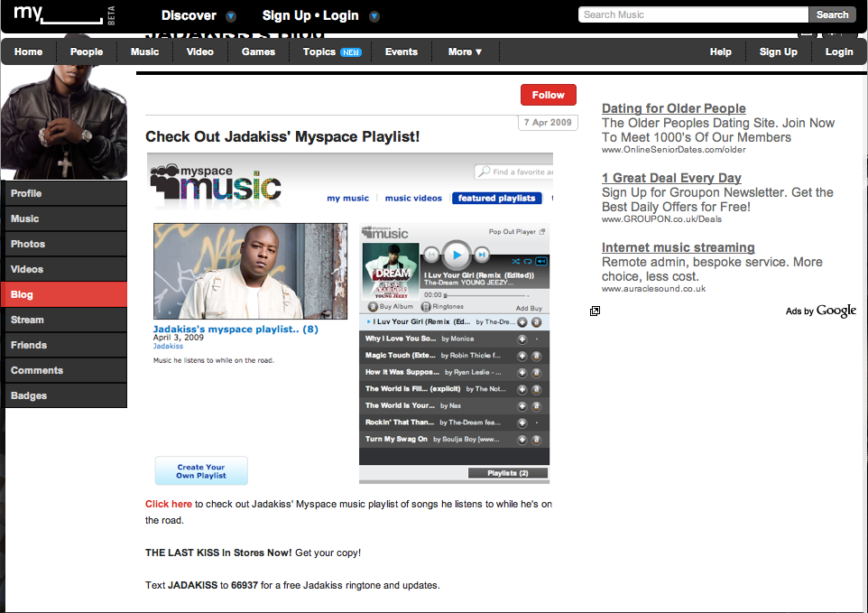The image size is (868, 613).
Task: Select Music in the left sidebar
Action: click(x=66, y=218)
